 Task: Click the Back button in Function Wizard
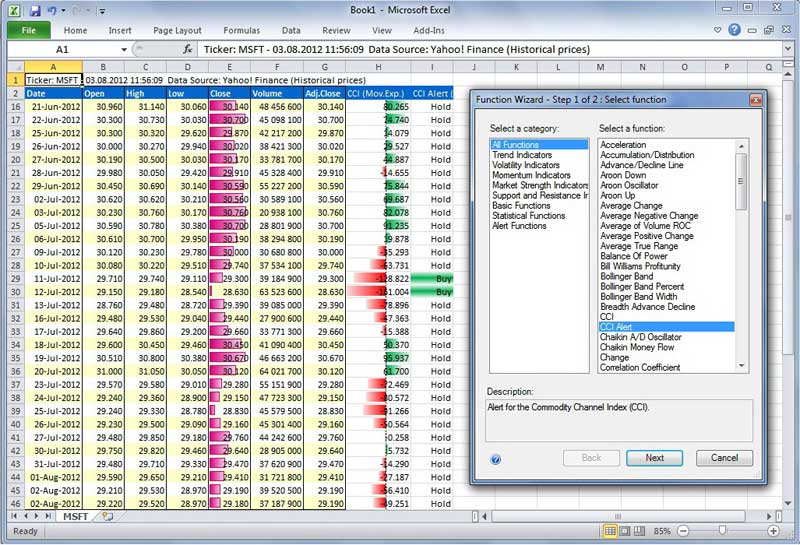pos(591,458)
